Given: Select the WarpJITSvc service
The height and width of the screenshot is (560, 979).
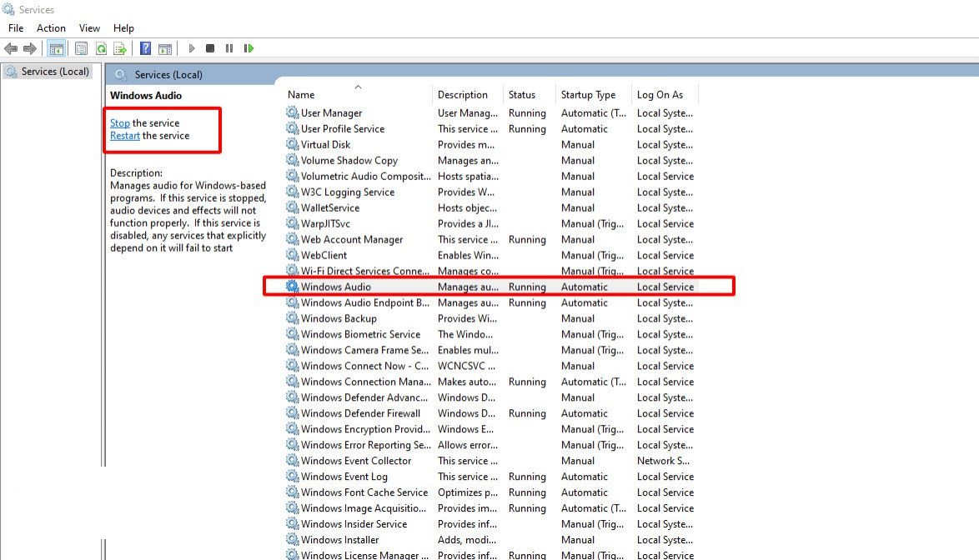Looking at the screenshot, I should click(491, 224).
